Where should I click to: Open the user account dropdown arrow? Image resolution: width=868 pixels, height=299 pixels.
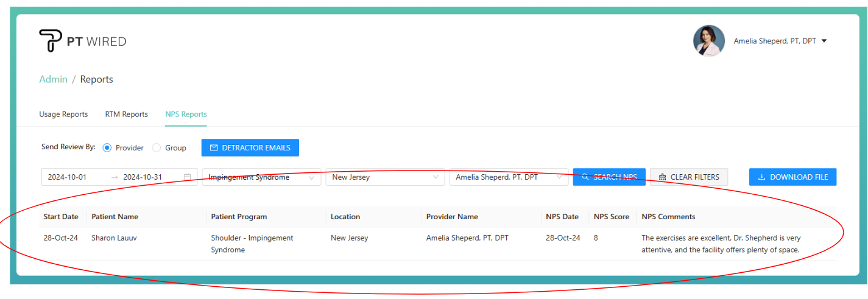tap(824, 41)
